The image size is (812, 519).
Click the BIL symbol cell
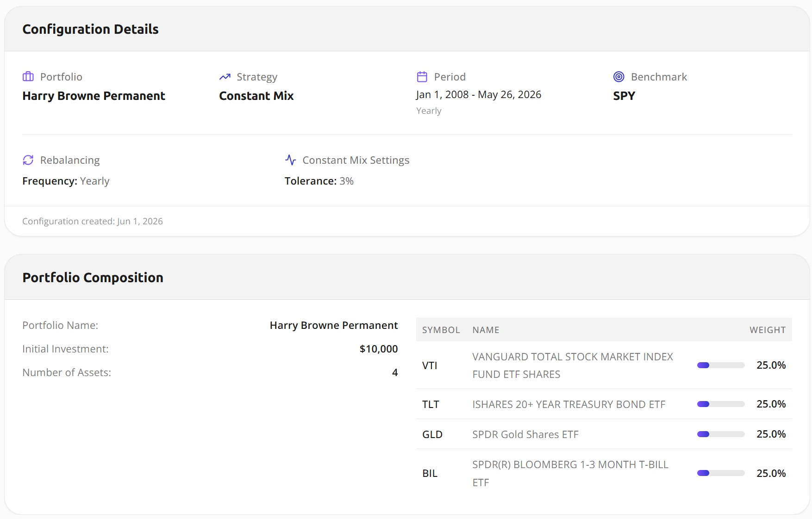click(430, 473)
